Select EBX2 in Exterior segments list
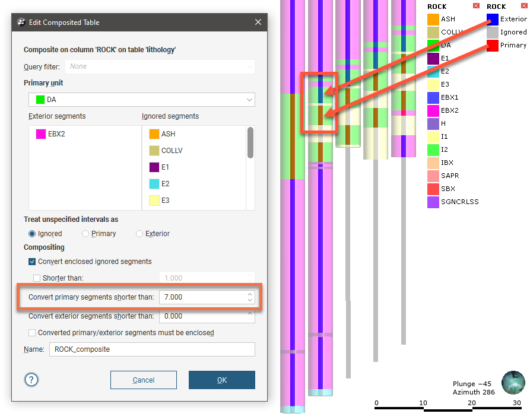 [x=56, y=134]
